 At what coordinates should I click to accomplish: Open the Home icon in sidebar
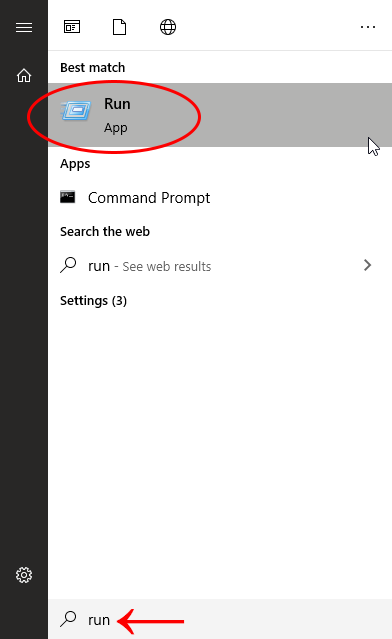24,75
